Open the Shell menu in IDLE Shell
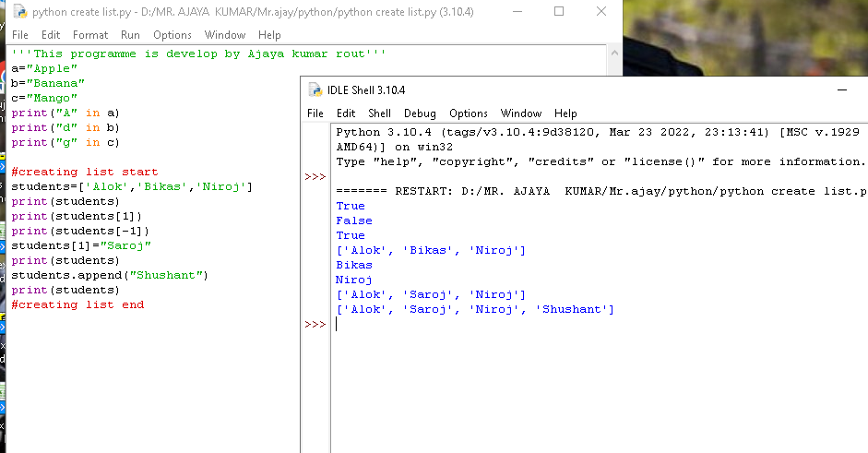Image resolution: width=868 pixels, height=453 pixels. [380, 113]
